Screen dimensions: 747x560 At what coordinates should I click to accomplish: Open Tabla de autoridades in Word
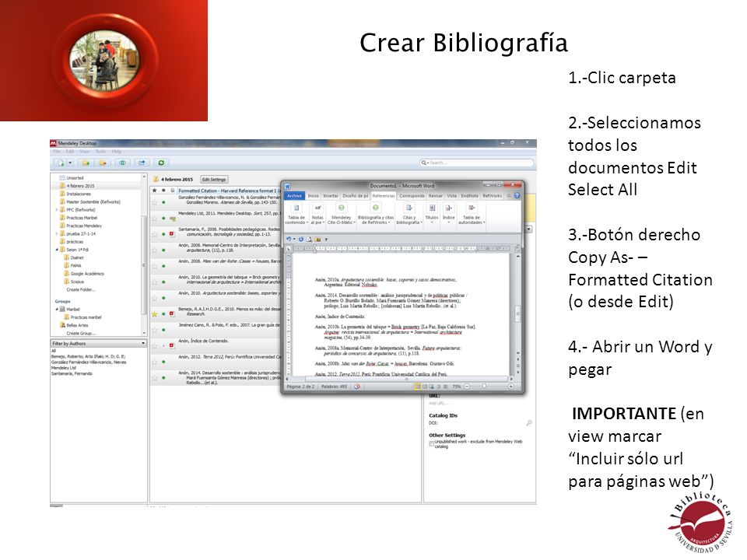click(472, 215)
